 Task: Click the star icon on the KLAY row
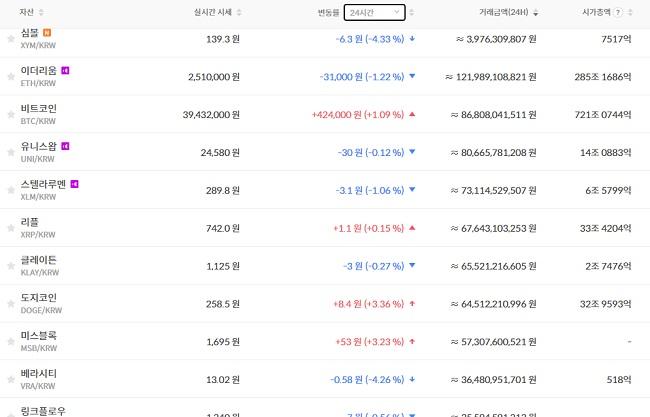pos(11,265)
